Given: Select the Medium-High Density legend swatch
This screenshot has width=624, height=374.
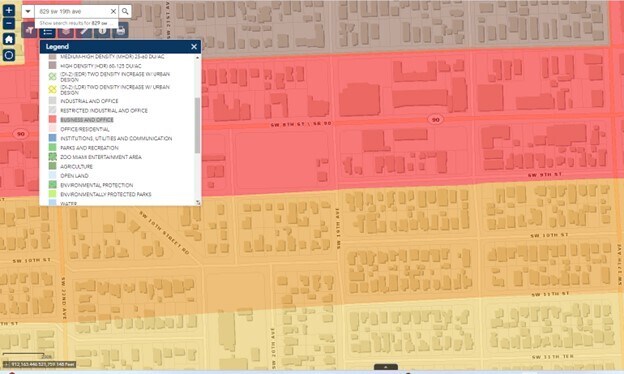Looking at the screenshot, I should [x=52, y=57].
